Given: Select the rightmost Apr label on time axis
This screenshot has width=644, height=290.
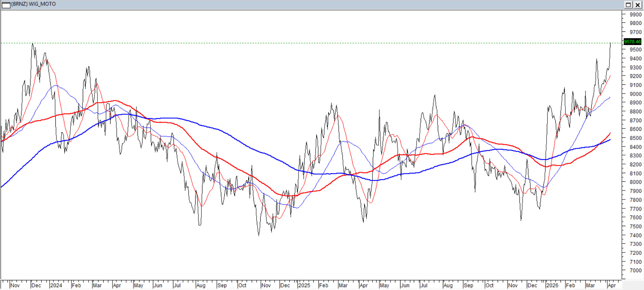Looking at the screenshot, I should (x=612, y=285).
